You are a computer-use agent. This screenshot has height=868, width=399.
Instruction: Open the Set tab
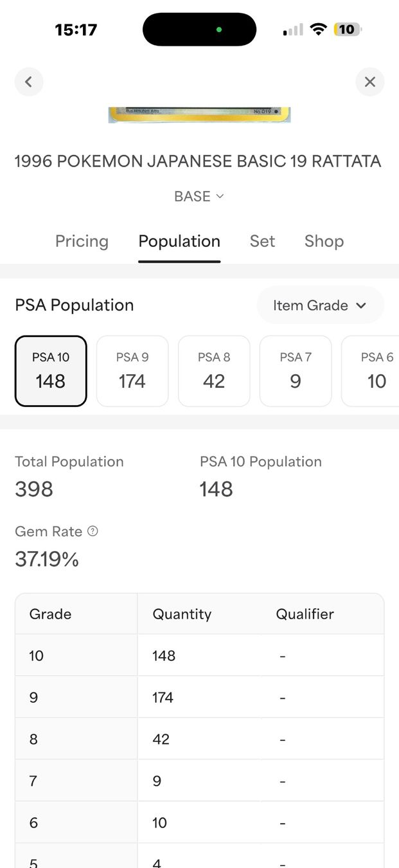[x=262, y=241]
